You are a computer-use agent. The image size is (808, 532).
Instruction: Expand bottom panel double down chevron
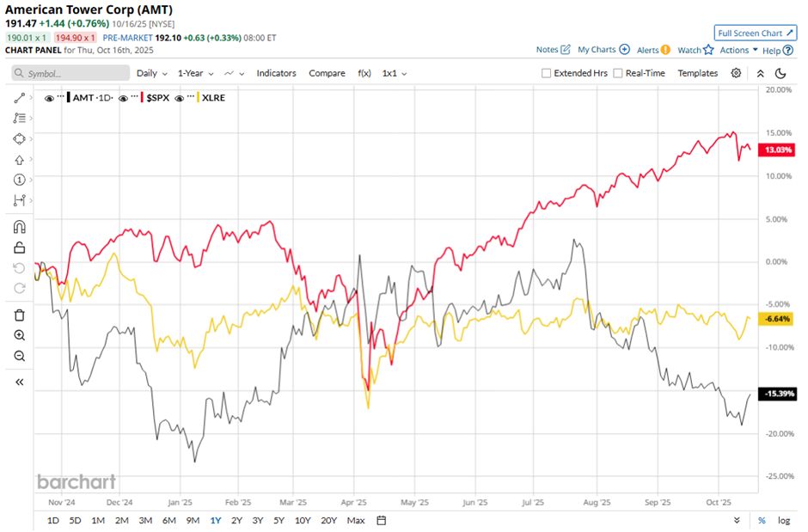click(737, 520)
